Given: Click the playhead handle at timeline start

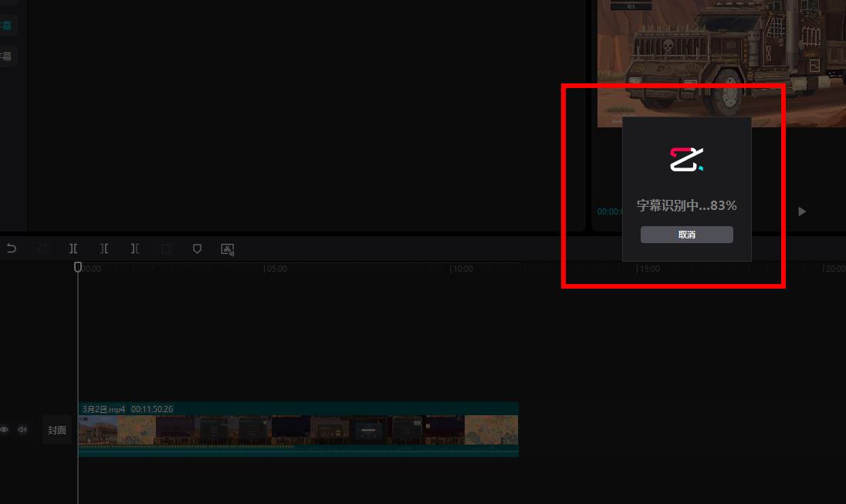Looking at the screenshot, I should (78, 266).
